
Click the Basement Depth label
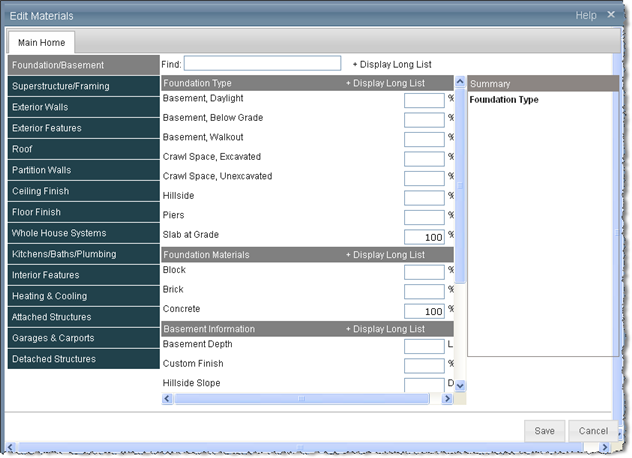[198, 344]
